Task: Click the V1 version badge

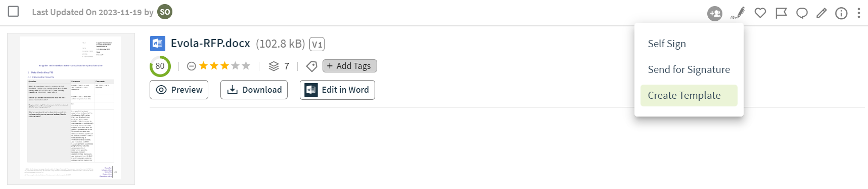Action: [317, 44]
